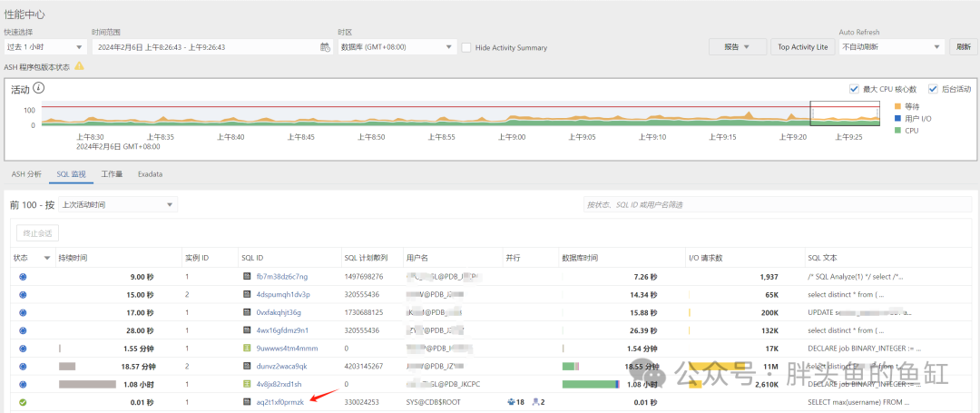
Task: Click PL/SQL type icon beside 4v8jx82rxd1sh
Action: pos(247,384)
